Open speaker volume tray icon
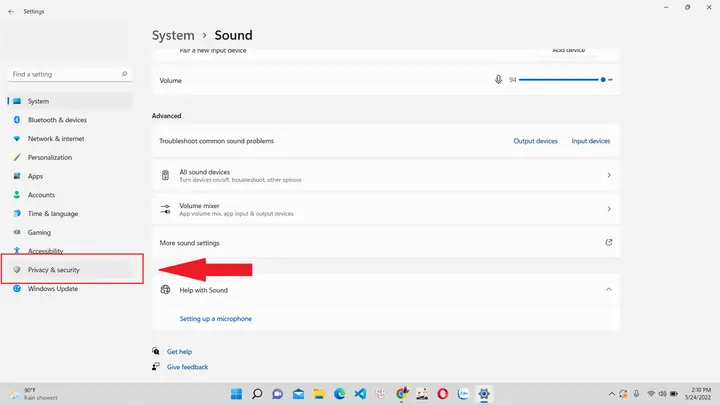The height and width of the screenshot is (405, 720). 663,394
